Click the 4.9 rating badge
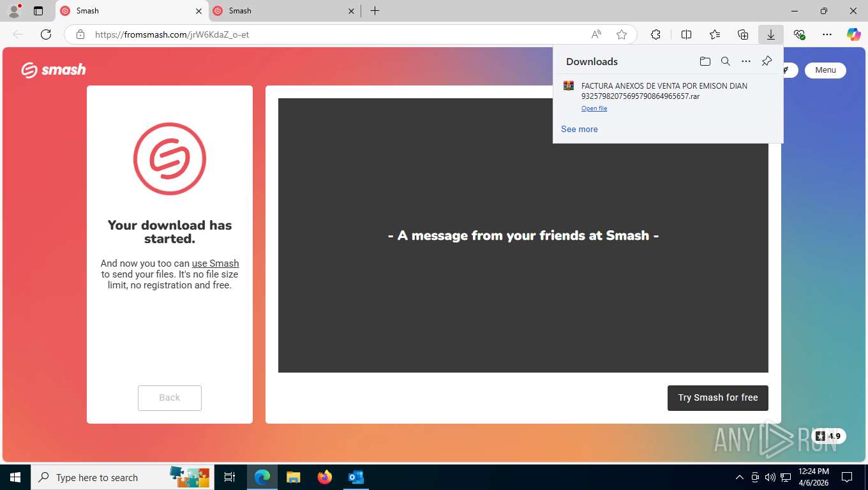868x490 pixels. 828,436
